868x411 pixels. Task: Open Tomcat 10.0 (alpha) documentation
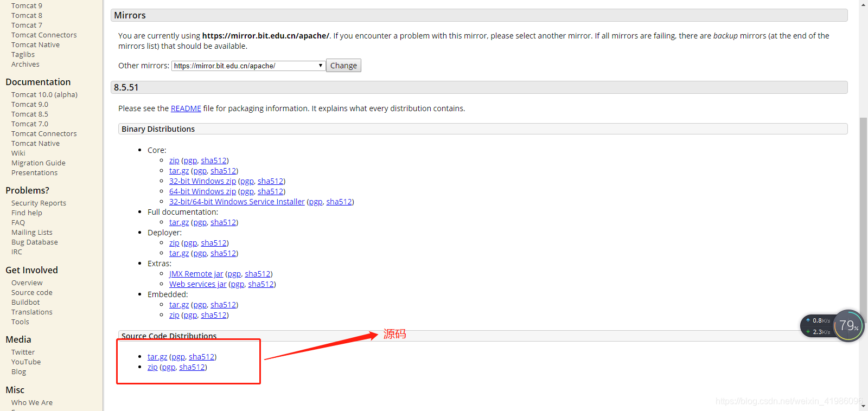44,95
